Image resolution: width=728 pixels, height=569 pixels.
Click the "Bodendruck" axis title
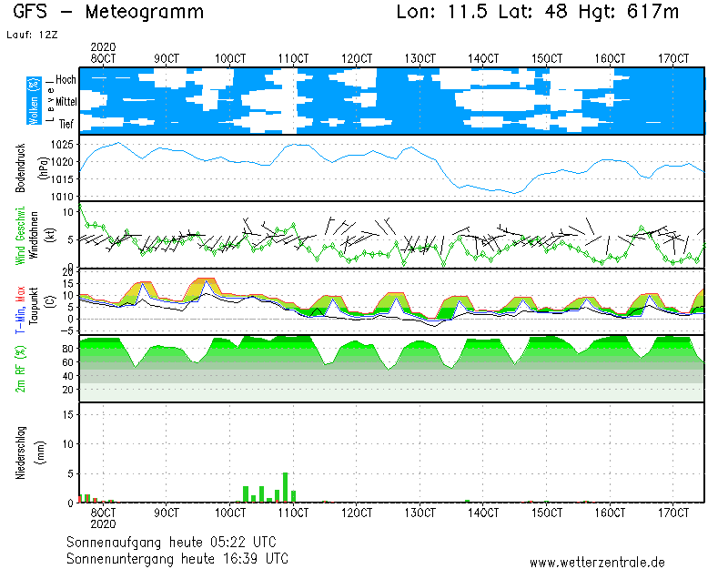[x=20, y=168]
